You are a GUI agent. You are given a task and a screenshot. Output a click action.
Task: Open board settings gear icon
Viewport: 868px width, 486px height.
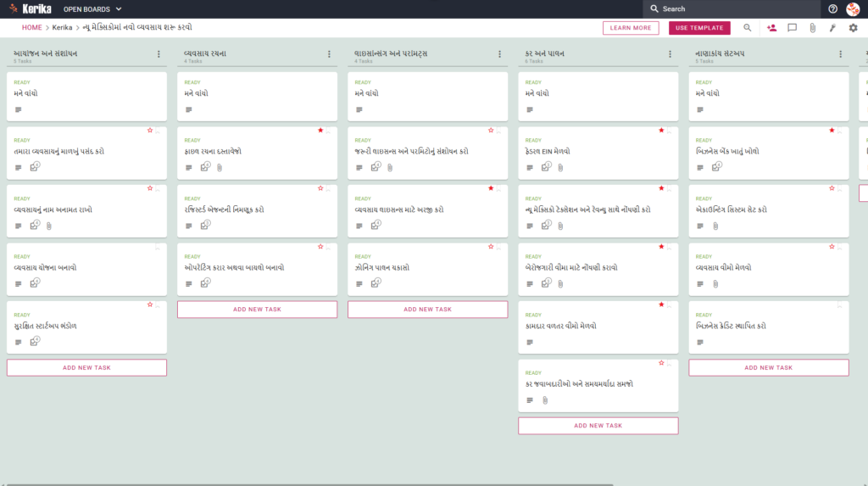click(853, 28)
